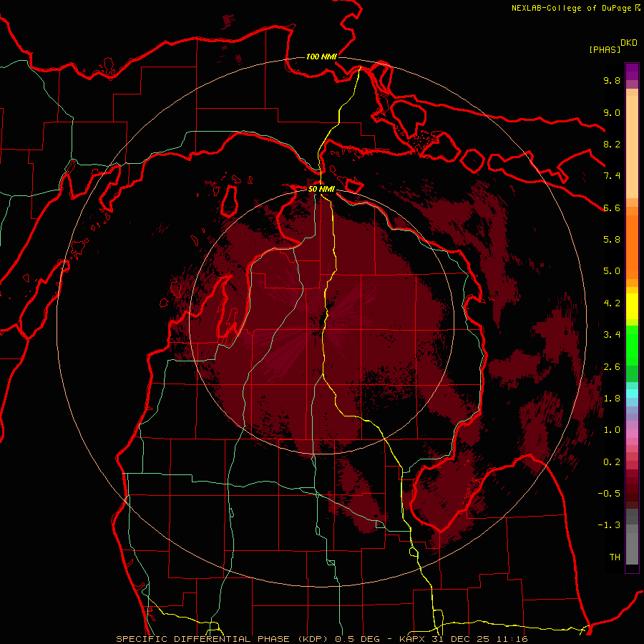Pick the purple top band of the color scale

632,72
